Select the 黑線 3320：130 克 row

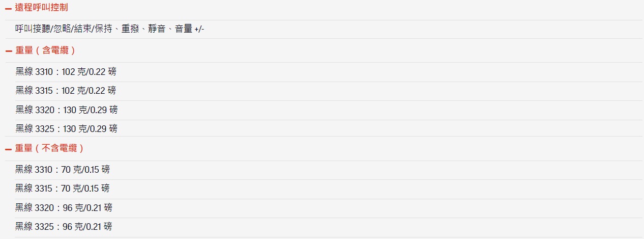coord(329,110)
